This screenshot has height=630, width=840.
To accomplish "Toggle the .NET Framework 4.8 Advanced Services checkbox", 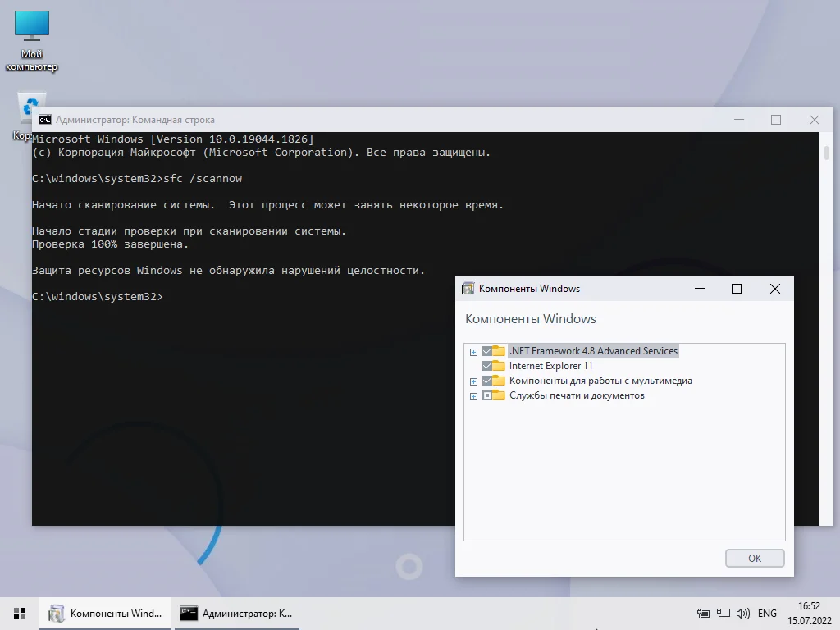I will 487,351.
